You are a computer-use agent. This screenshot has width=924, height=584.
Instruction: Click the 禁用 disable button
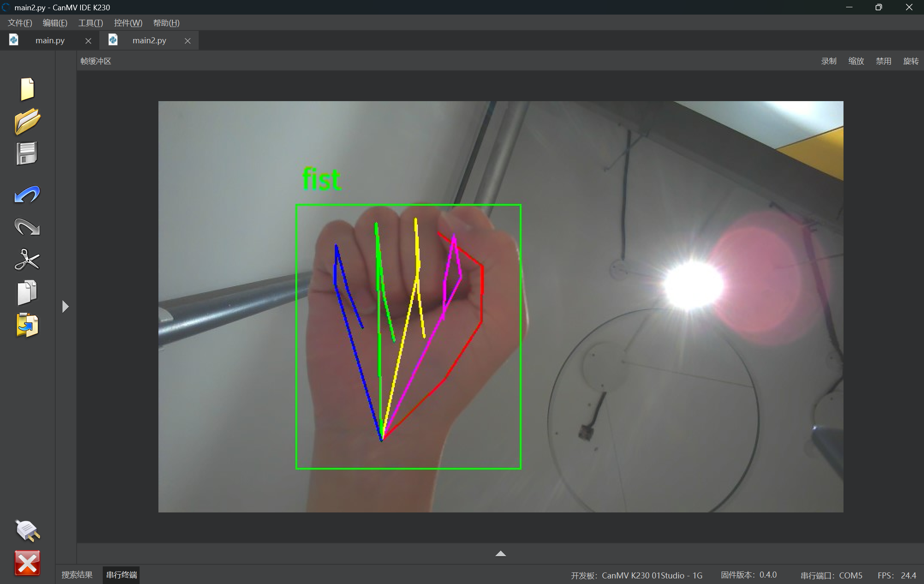coord(883,61)
